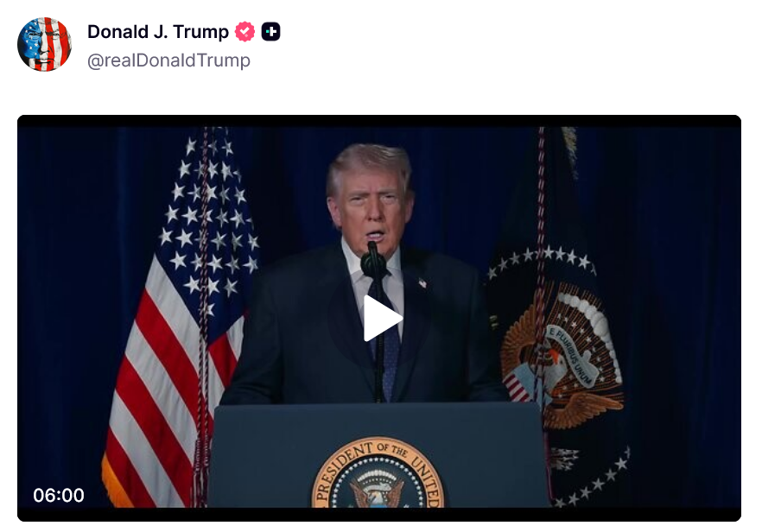Click the American flag in the video frame
762x532 pixels.
click(x=180, y=320)
